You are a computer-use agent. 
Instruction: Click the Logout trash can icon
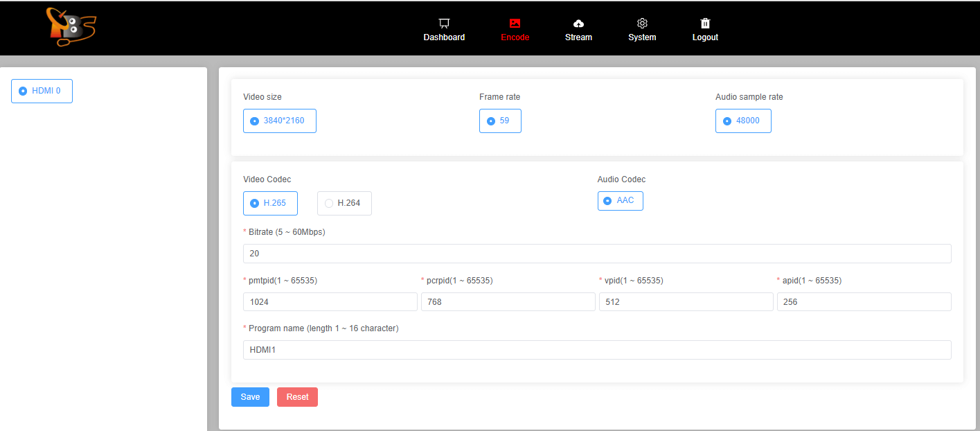coord(705,24)
